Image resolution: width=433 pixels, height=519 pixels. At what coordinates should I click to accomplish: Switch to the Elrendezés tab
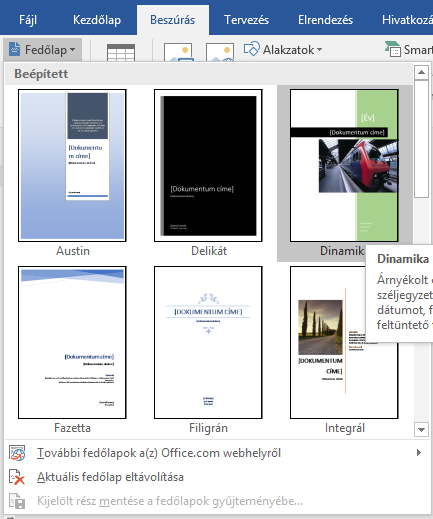tap(325, 20)
